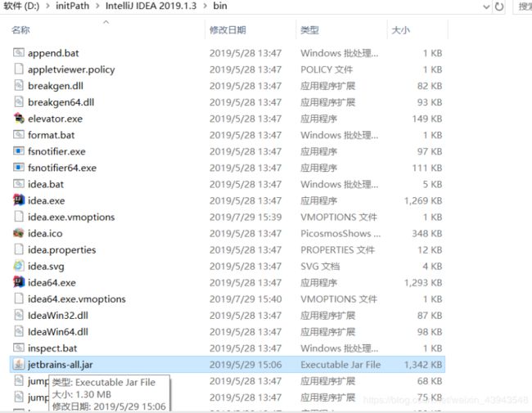
Task: Select file name appletviewer.policy
Action: [71, 70]
